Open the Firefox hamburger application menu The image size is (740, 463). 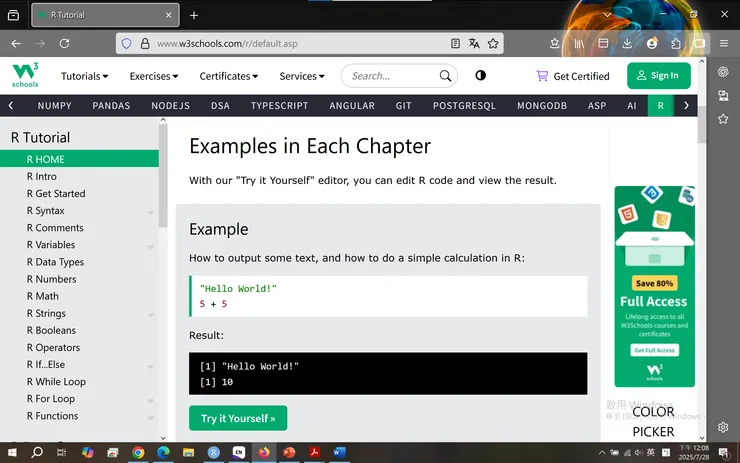pyautogui.click(x=724, y=43)
